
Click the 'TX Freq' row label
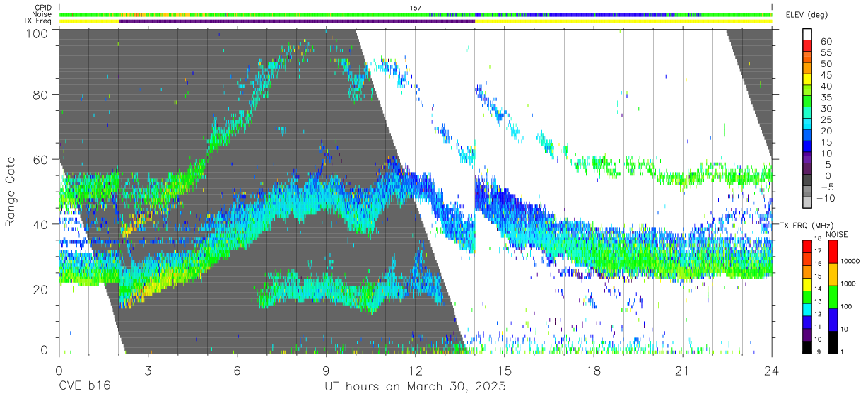[x=39, y=21]
